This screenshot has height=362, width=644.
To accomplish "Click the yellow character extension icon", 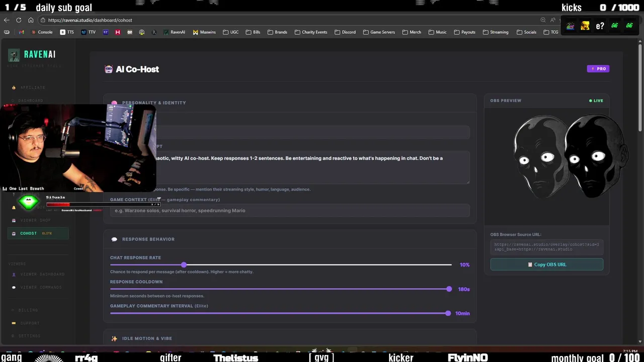I will (585, 26).
